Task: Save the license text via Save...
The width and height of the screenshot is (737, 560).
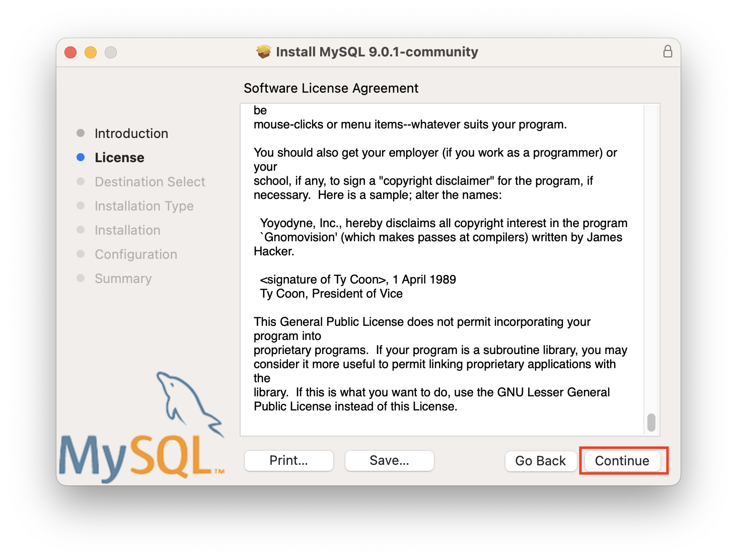Action: coord(390,460)
